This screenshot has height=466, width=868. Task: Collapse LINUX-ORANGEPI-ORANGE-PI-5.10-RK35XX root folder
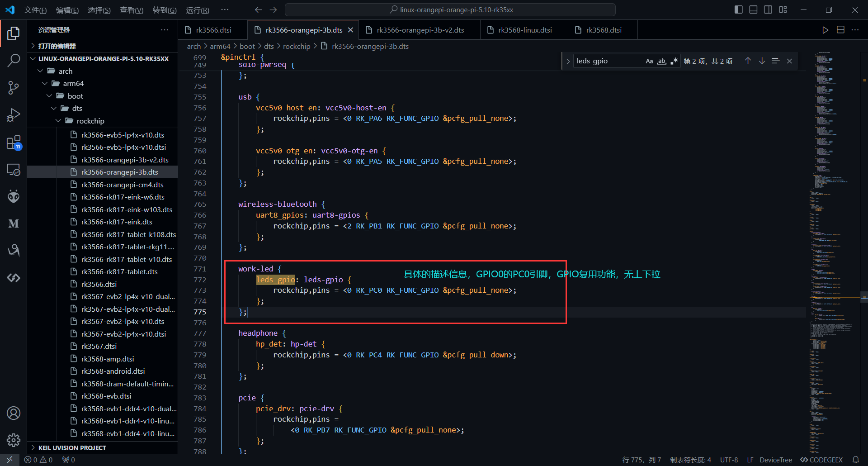tap(102, 59)
